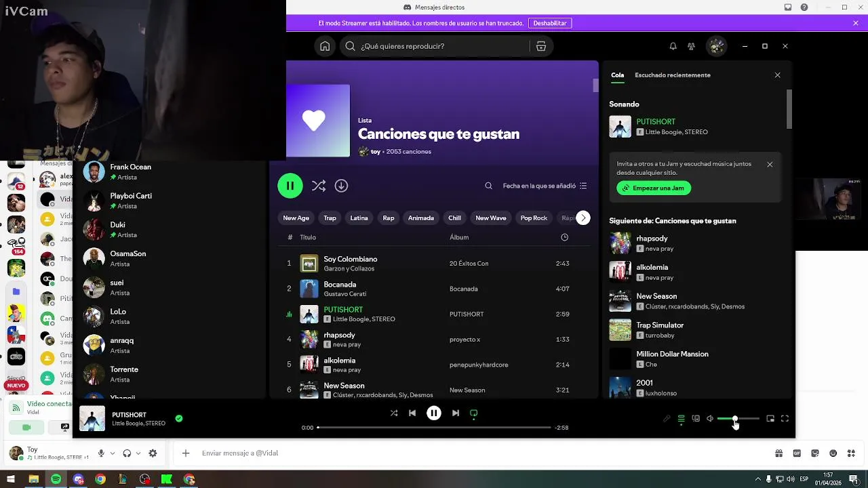Screen dimensions: 868x488
Task: Sort by Álbum column header
Action: point(459,237)
